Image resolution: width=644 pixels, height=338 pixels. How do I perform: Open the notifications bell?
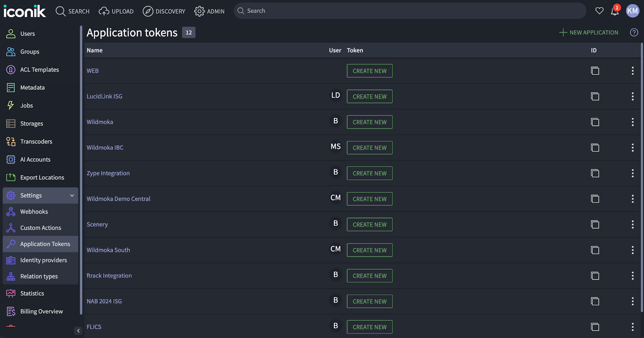click(615, 11)
